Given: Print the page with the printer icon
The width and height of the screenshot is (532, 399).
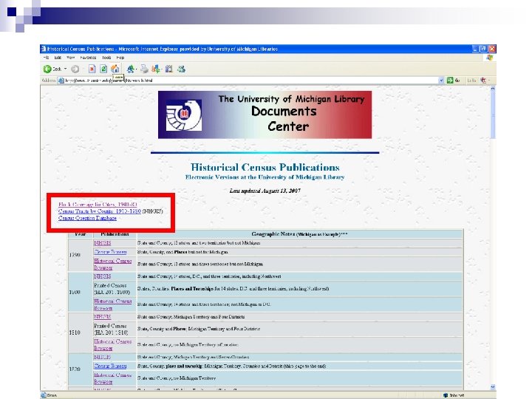Looking at the screenshot, I should 145,69.
